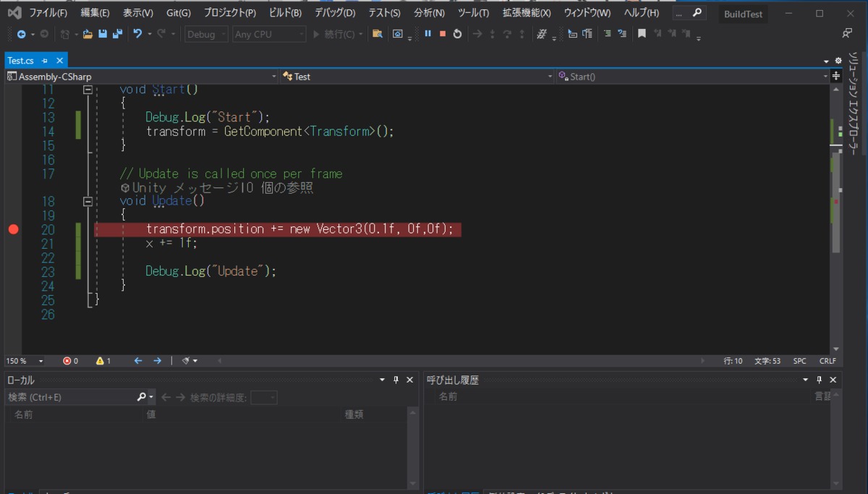
Task: Open the ローカル panel window options arrow
Action: (x=382, y=380)
